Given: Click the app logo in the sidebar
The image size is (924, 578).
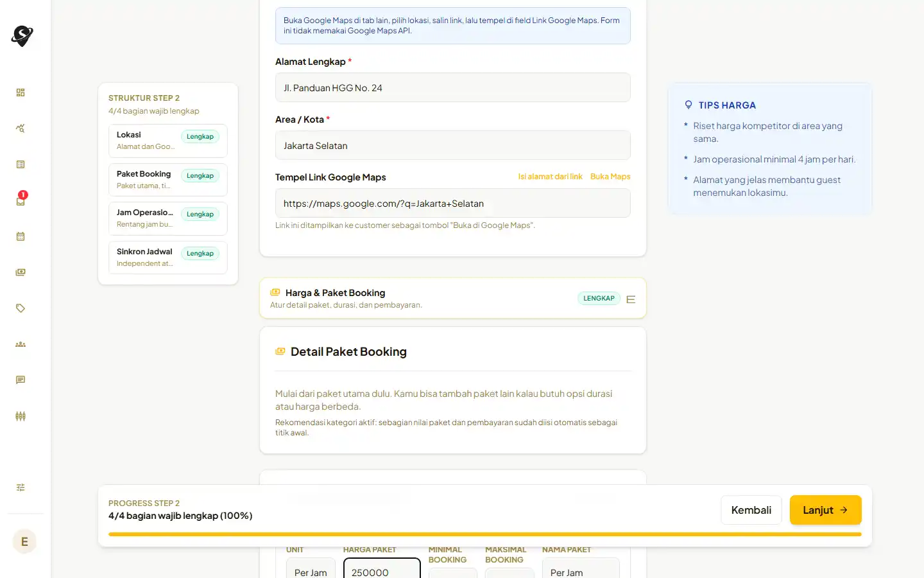Looking at the screenshot, I should 22,36.
